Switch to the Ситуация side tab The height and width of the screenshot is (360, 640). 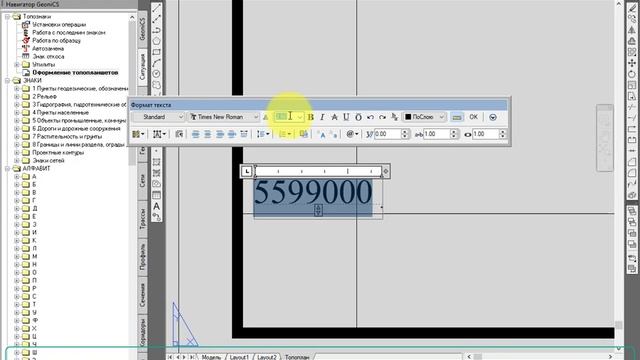coord(142,67)
